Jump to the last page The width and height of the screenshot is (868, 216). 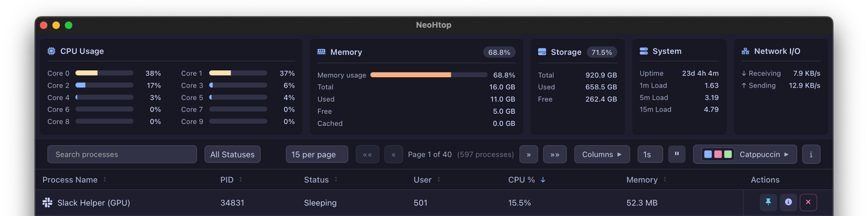554,154
